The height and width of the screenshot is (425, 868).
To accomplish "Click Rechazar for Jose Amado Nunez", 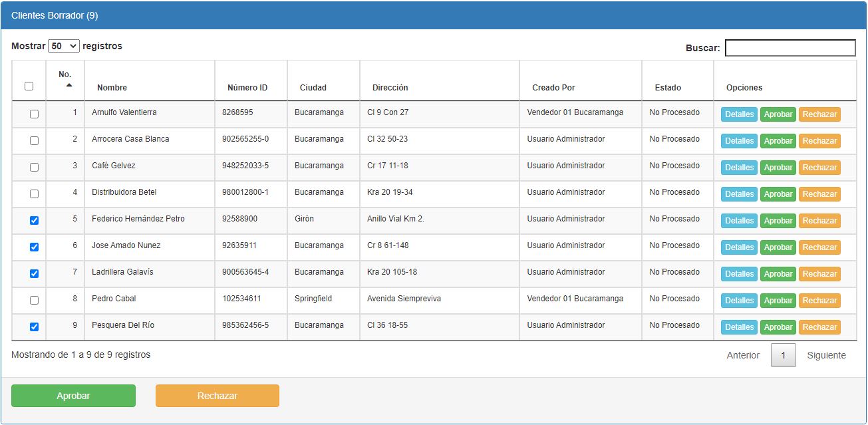I will (x=819, y=247).
